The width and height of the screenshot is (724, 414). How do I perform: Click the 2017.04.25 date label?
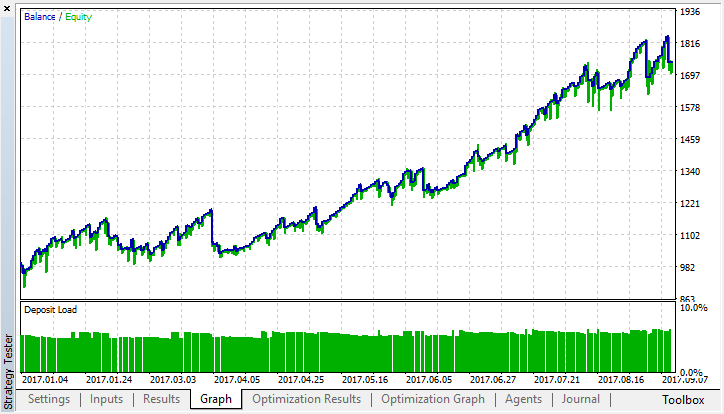[301, 379]
